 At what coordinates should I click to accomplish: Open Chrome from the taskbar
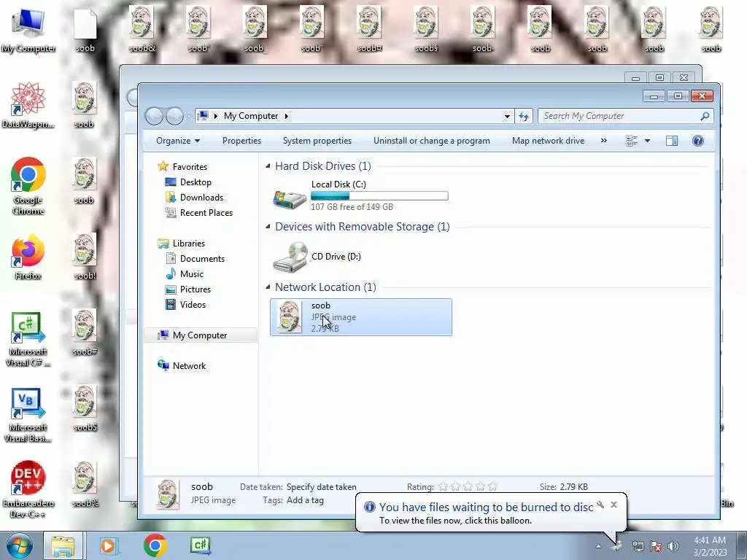155,545
